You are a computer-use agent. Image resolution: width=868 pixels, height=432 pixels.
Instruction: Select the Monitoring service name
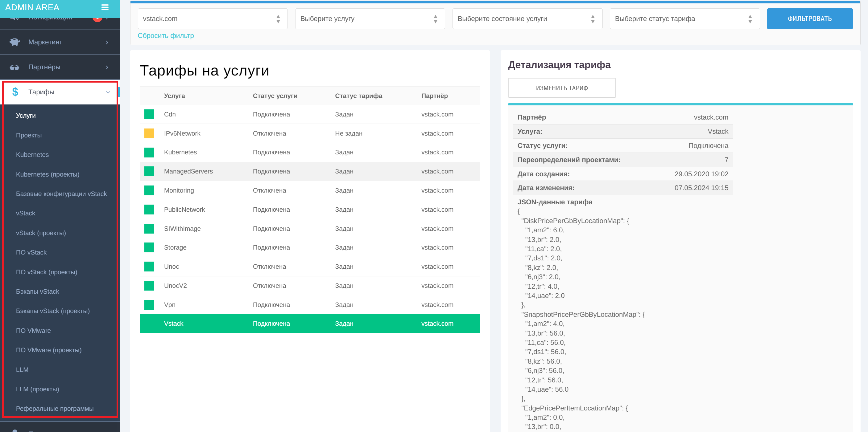[x=179, y=190]
